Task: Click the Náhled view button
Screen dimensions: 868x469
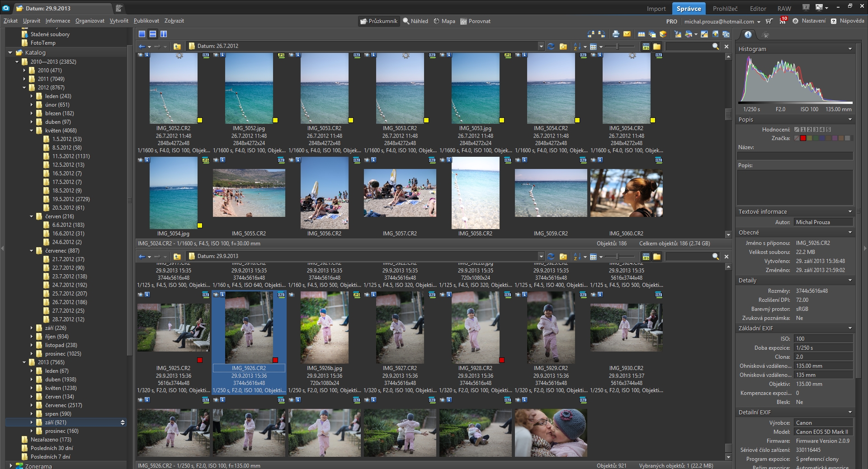Action: click(415, 21)
